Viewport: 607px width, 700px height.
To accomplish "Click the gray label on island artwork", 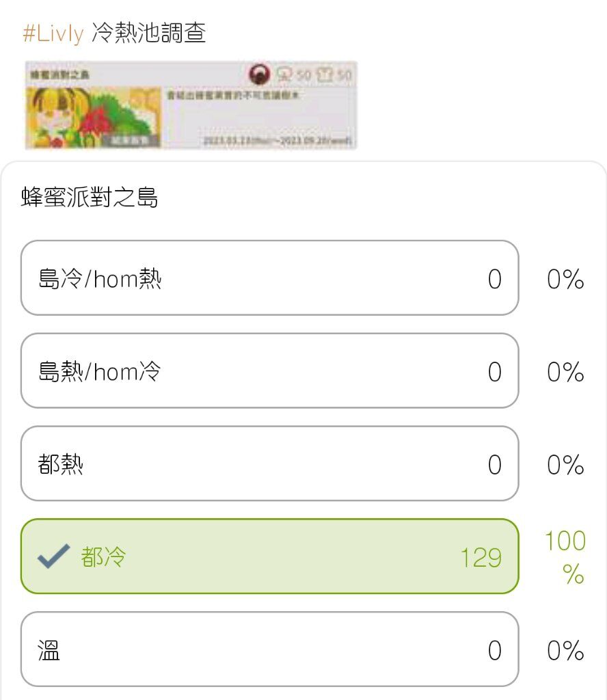I will 130,140.
